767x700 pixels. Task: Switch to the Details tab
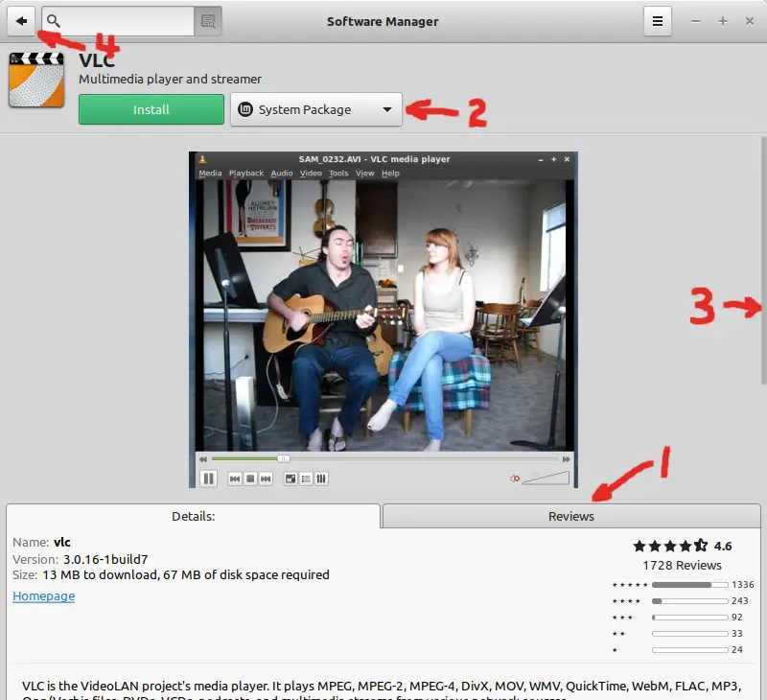click(194, 516)
